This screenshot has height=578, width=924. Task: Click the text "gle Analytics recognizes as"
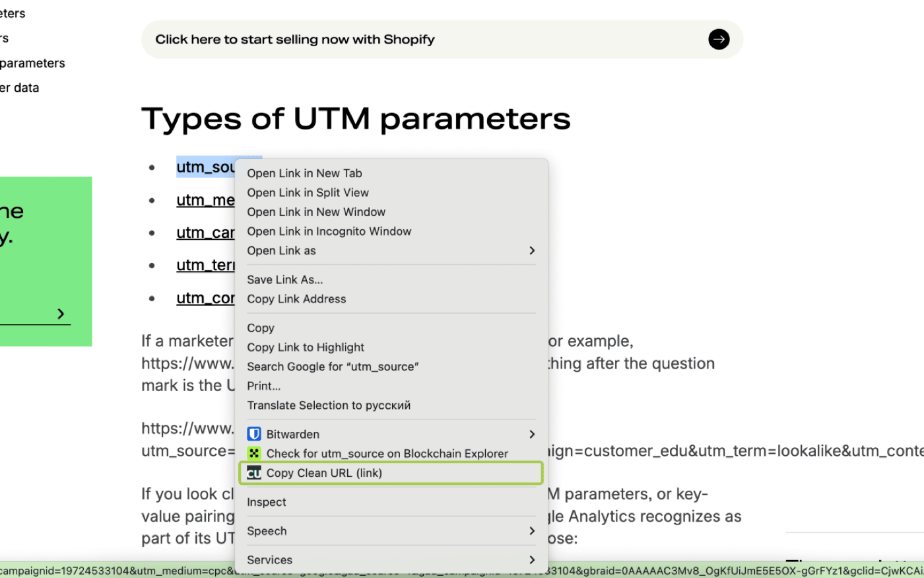645,517
